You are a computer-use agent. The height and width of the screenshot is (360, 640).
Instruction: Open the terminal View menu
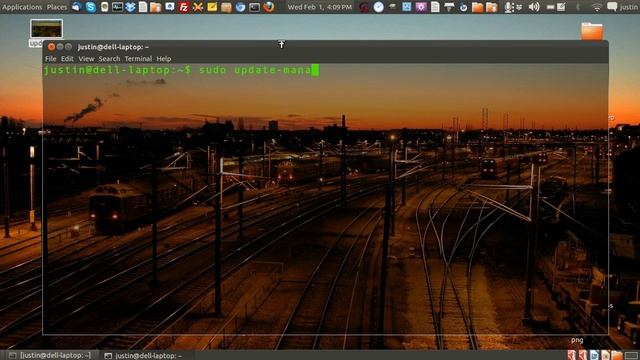[x=86, y=59]
